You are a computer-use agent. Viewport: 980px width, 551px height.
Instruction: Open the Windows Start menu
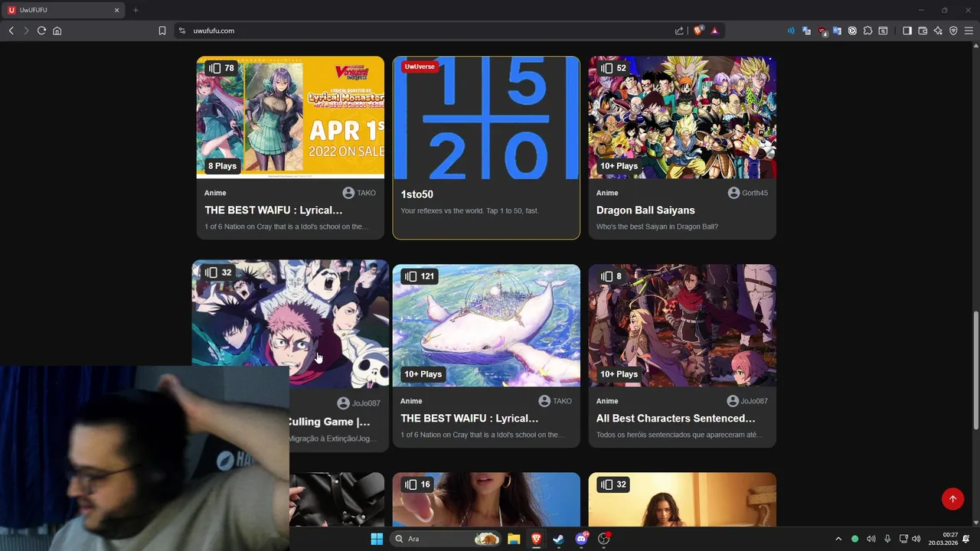coord(377,539)
